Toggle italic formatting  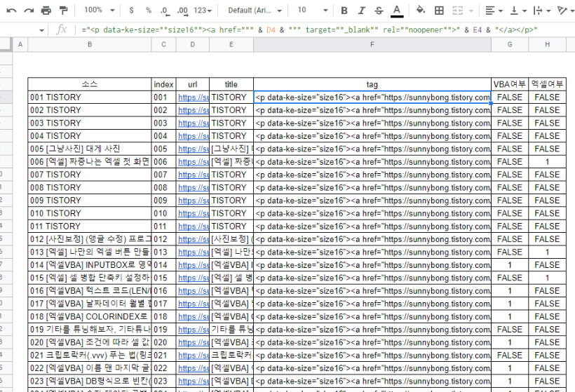tap(362, 11)
